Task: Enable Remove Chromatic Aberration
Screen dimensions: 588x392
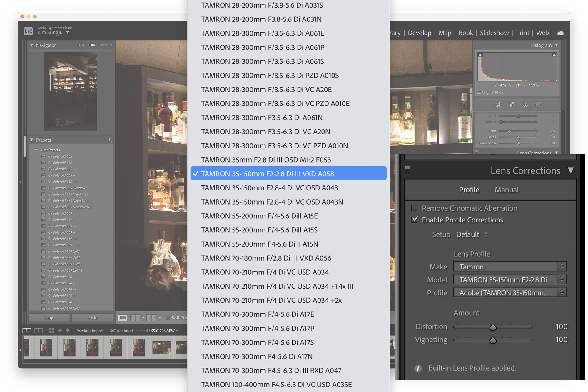Action: (414, 208)
